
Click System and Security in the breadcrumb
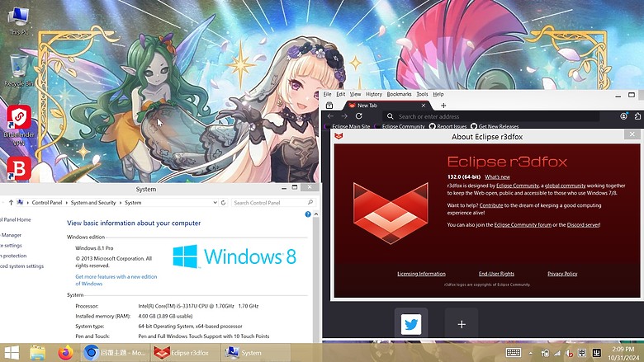(x=93, y=203)
